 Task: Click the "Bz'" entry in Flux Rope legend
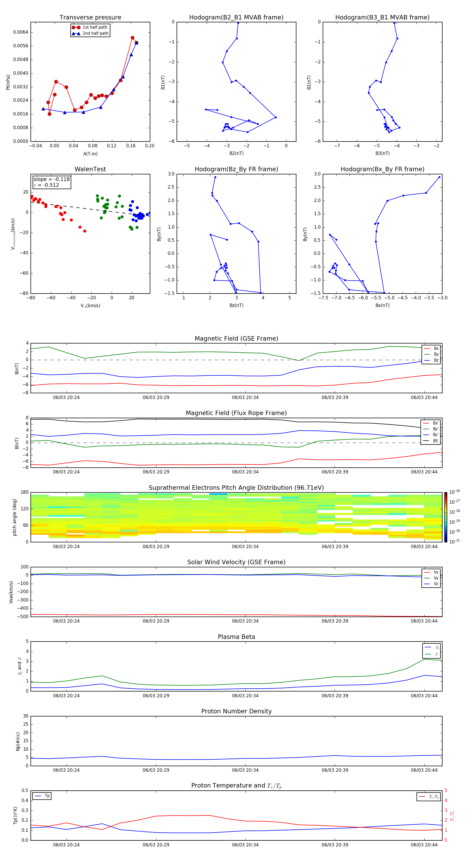[431, 435]
